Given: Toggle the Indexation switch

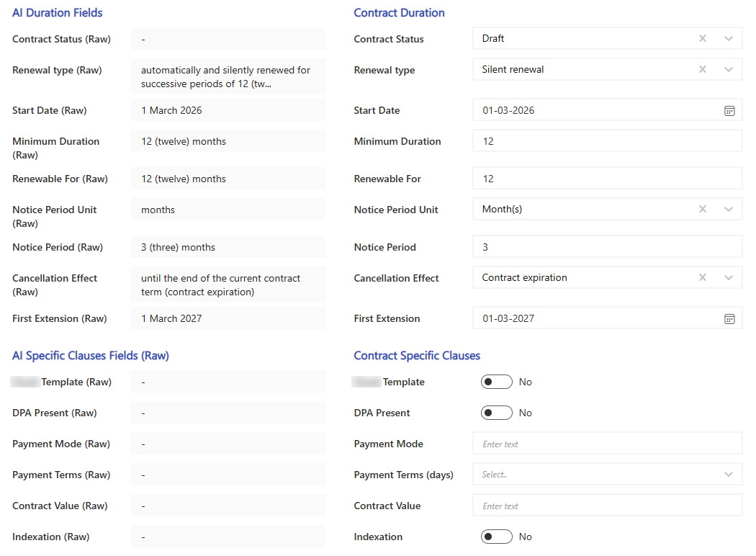Looking at the screenshot, I should coord(497,537).
